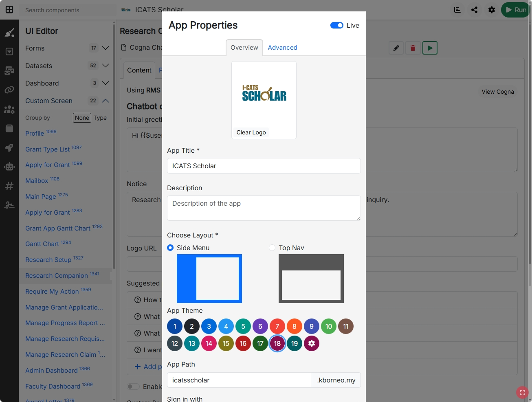Click the green play preview icon
This screenshot has width=532, height=402.
430,48
